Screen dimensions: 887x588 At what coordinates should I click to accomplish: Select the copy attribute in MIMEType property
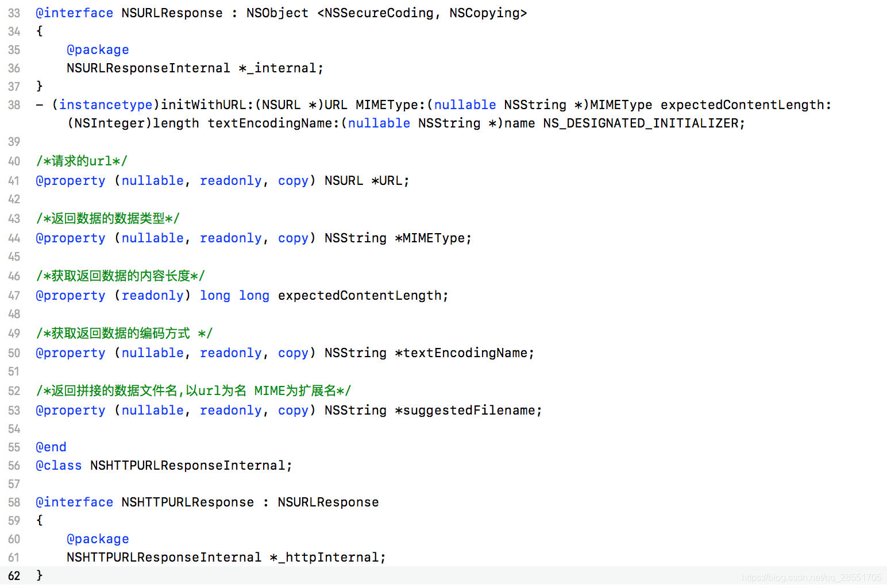pyautogui.click(x=292, y=238)
